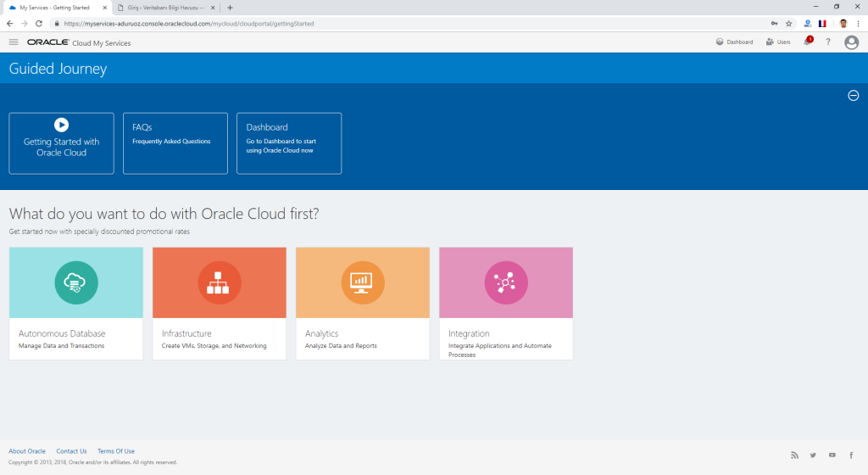Open the RSS feed footer icon
The height and width of the screenshot is (475, 868).
[x=794, y=455]
